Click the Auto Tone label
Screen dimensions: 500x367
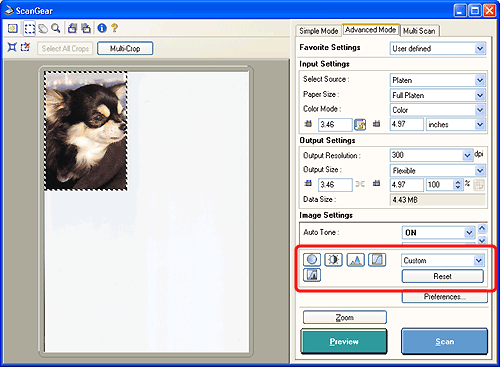(x=321, y=232)
